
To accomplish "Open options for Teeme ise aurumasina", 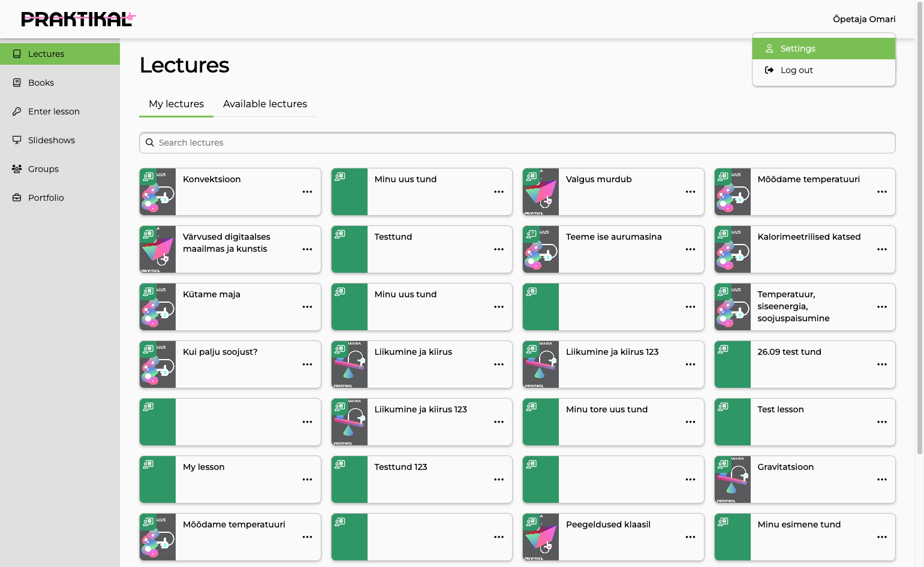I will tap(691, 249).
